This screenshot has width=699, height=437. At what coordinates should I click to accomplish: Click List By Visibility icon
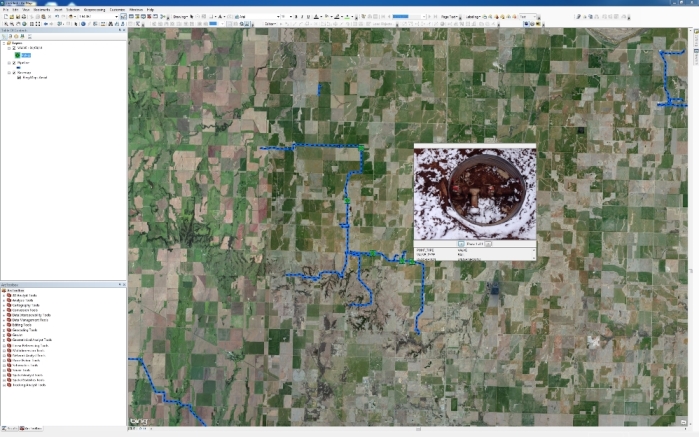tap(16, 36)
